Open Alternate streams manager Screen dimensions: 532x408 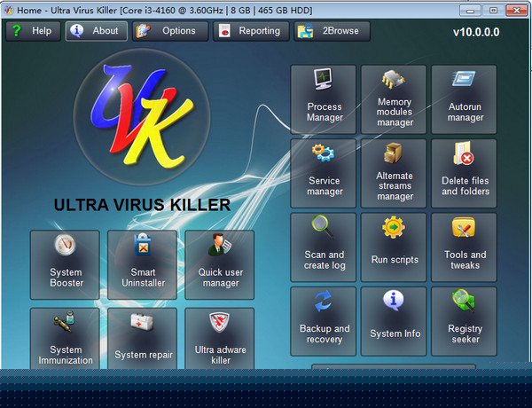(394, 173)
